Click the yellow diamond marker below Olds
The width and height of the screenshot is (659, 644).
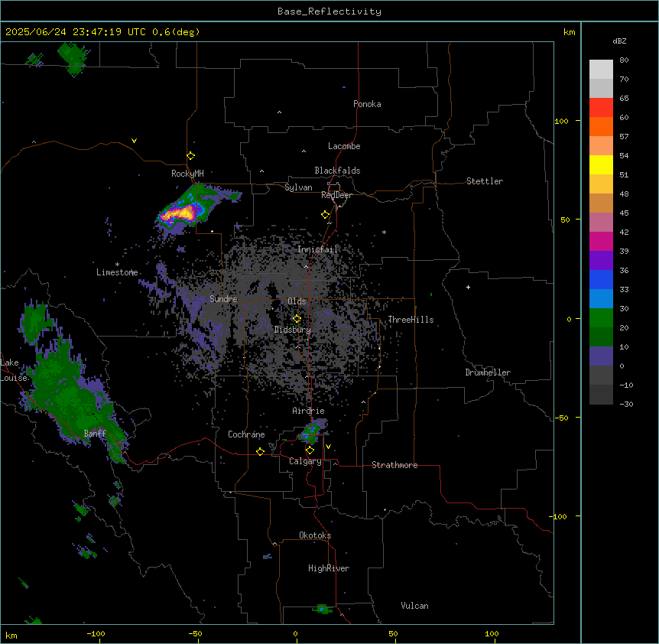click(297, 319)
